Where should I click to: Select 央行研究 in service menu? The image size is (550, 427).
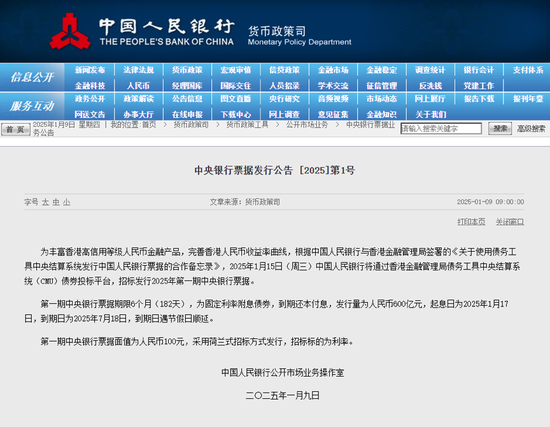click(284, 99)
